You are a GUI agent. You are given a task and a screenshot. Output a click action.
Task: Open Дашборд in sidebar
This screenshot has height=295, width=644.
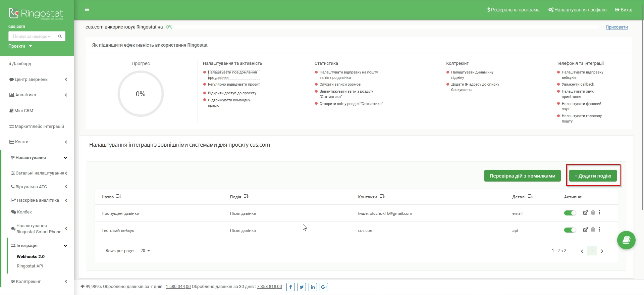click(x=20, y=63)
